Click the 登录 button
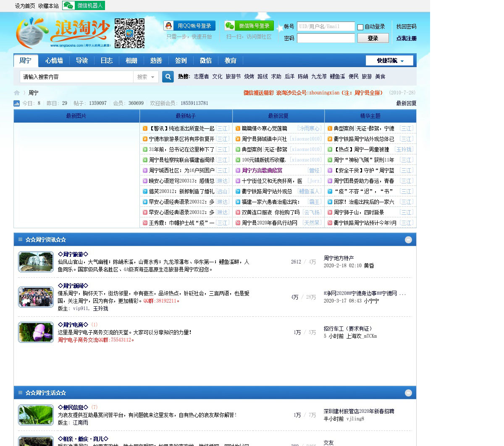Screen dimensions: 504x446 [373, 38]
